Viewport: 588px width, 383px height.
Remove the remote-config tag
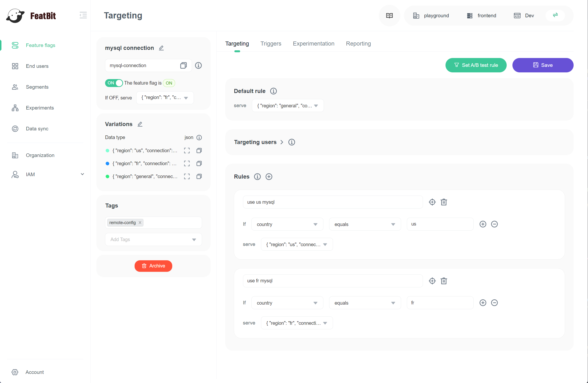tap(140, 223)
